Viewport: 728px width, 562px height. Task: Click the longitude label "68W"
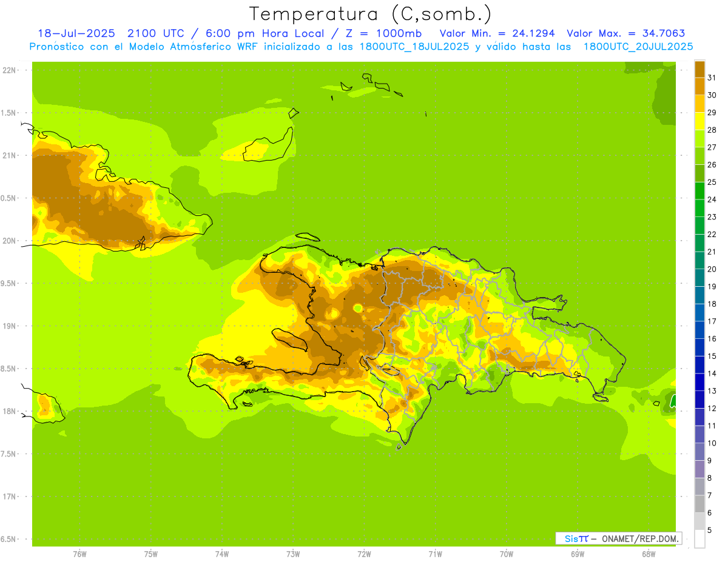point(649,554)
